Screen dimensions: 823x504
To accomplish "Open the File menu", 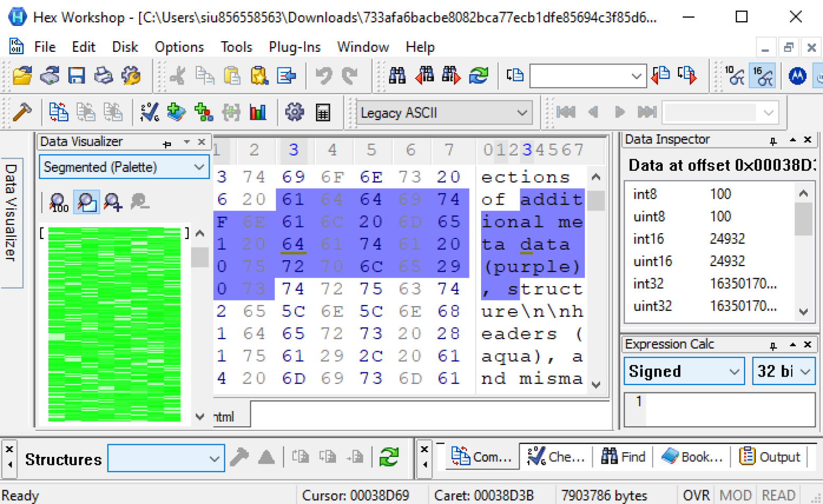I will point(45,47).
